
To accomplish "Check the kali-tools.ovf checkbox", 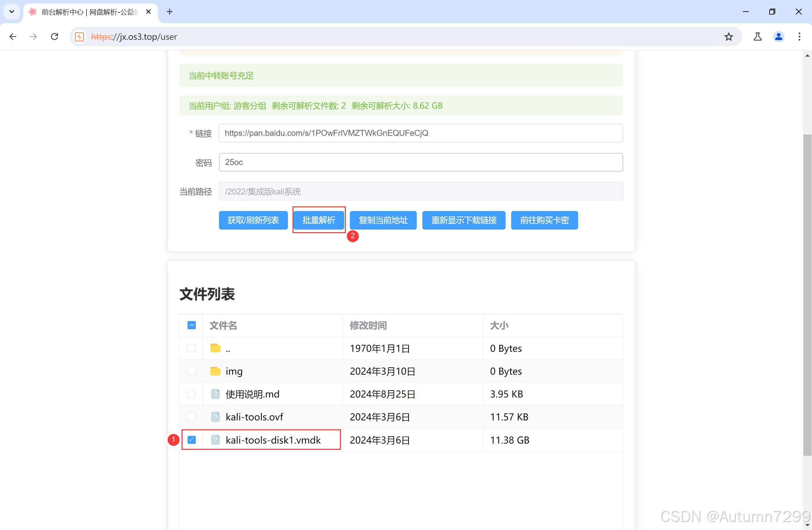I will (x=192, y=416).
